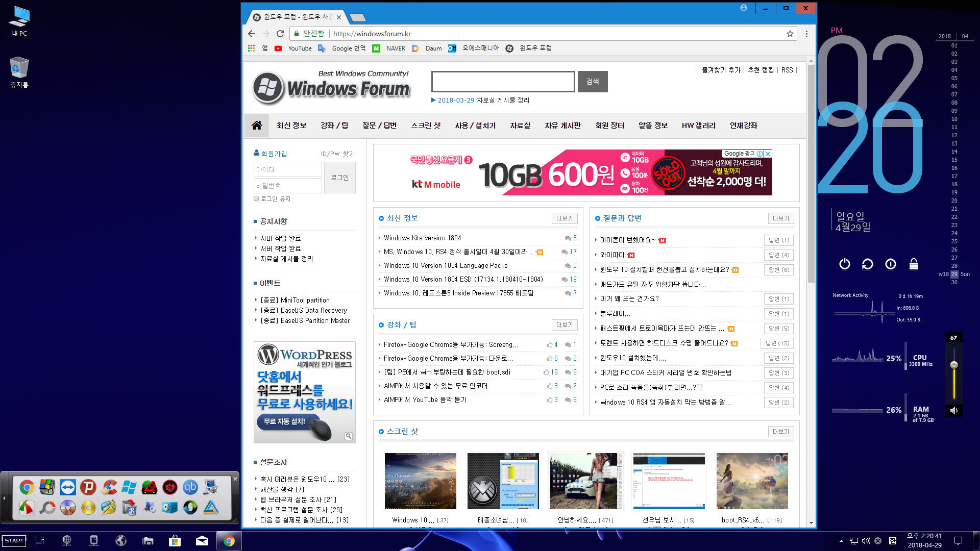The height and width of the screenshot is (551, 980).
Task: Open TeamViewer icon in the dock
Action: tap(68, 487)
